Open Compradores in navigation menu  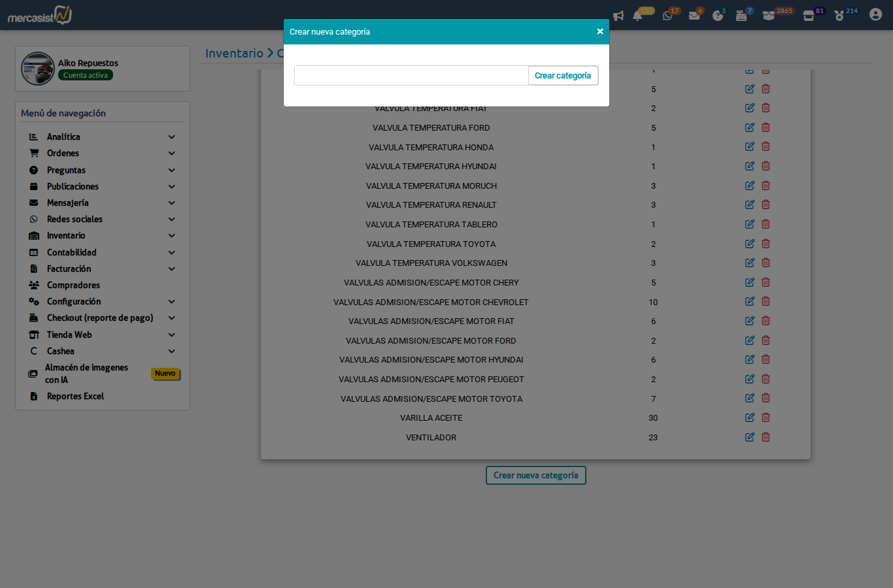[73, 286]
